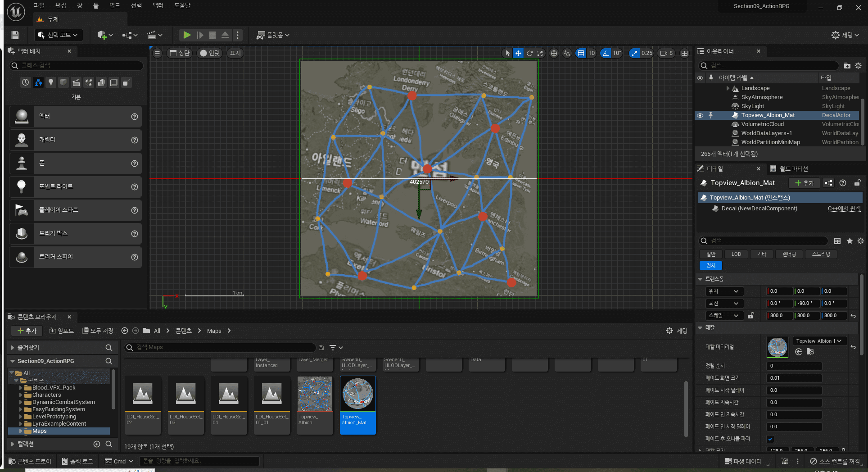Viewport: 868px width, 472px height.
Task: Select the translate move tool icon
Action: pos(519,53)
